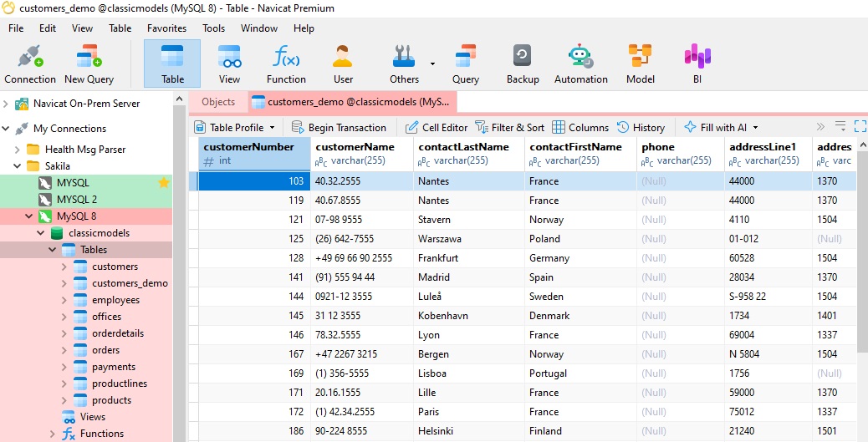Click the list layout icon beside full-screen
This screenshot has height=442, width=868.
pyautogui.click(x=840, y=127)
